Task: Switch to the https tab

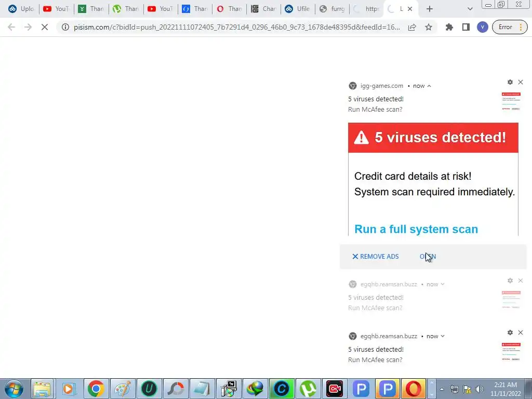Action: pyautogui.click(x=366, y=9)
